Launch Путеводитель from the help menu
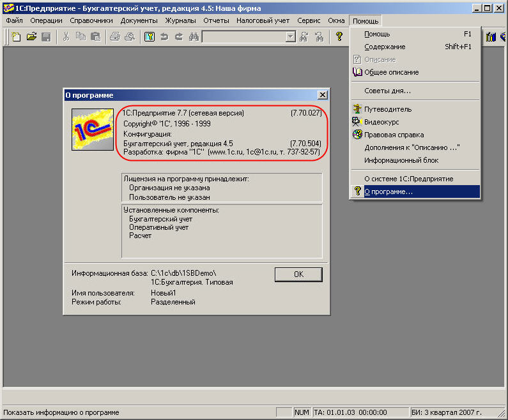Viewport: 508px width, 420px height. coord(415,109)
